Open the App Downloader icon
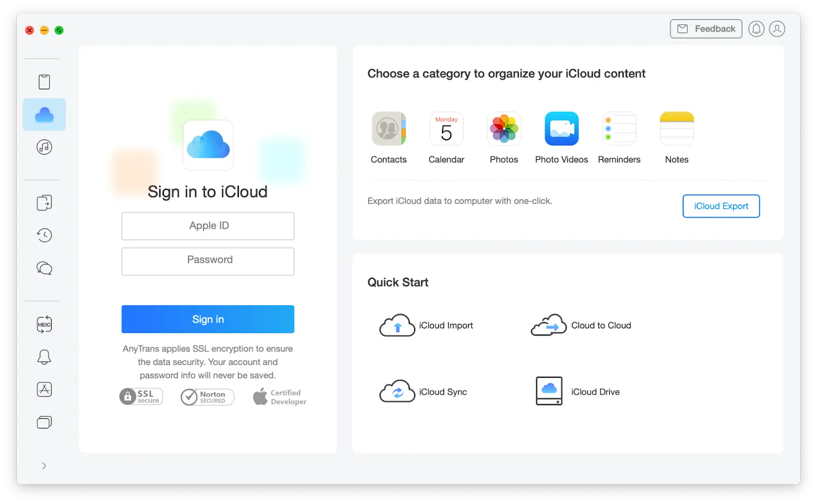This screenshot has width=817, height=504. pos(44,389)
